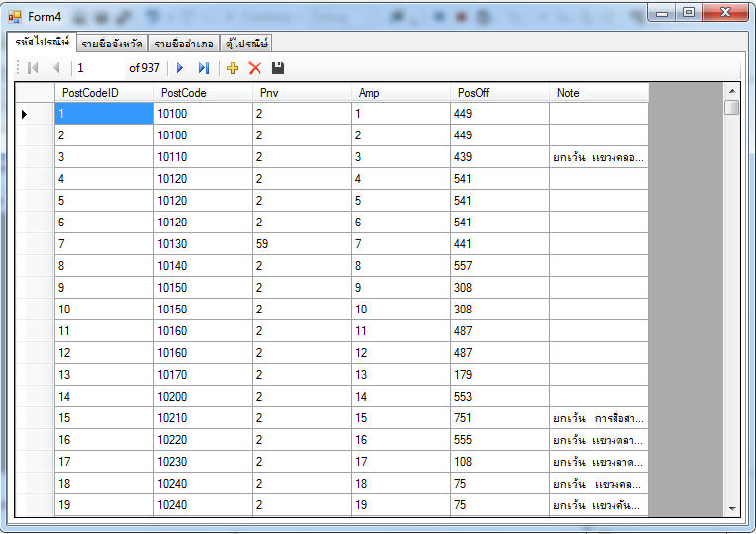Screen dimensions: 756x534
Task: Click the scrollbar down arrow
Action: point(732,508)
